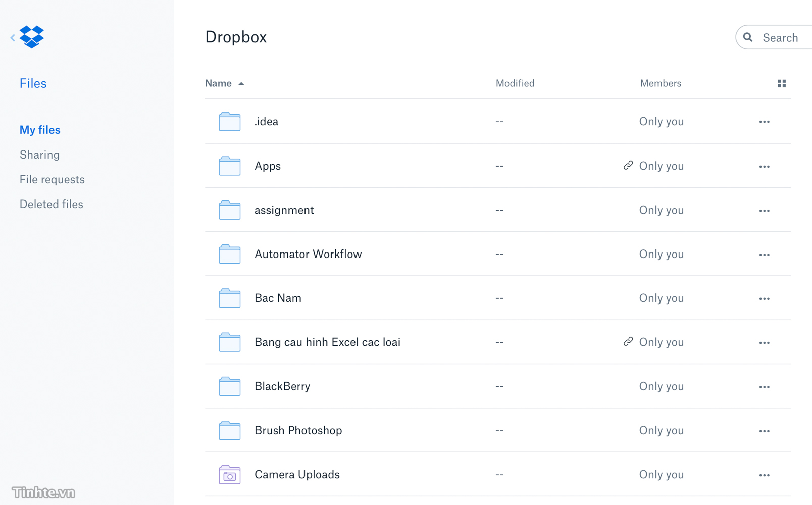Open more options for Automator Workflow

pos(764,255)
